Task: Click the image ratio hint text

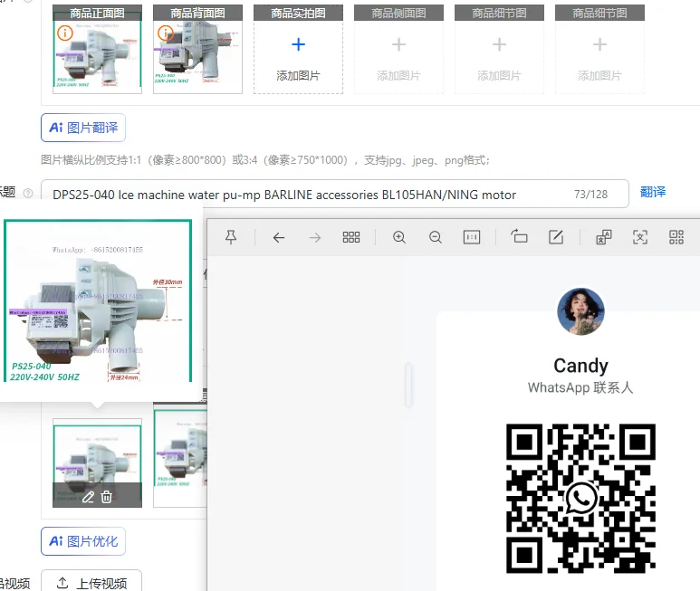Action: [x=265, y=160]
